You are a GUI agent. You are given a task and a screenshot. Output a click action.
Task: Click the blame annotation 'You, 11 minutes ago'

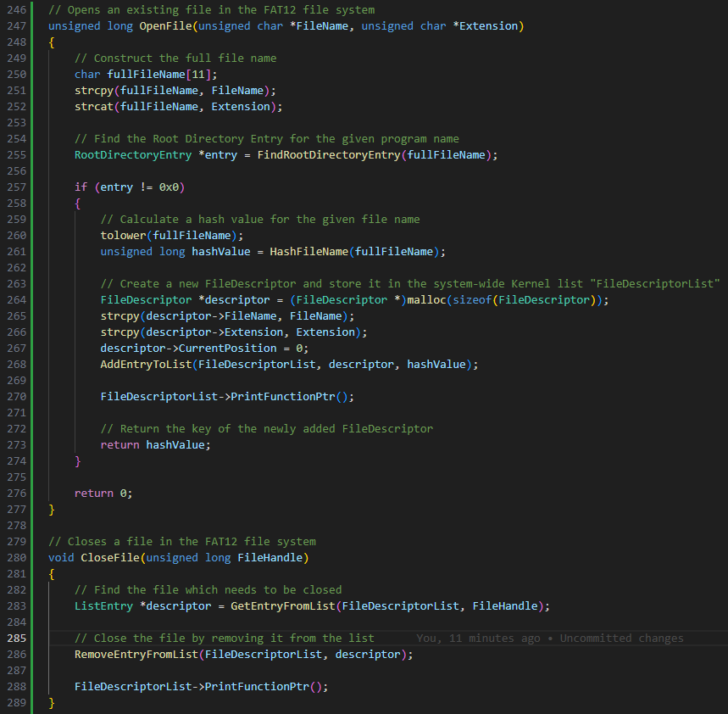(x=478, y=639)
